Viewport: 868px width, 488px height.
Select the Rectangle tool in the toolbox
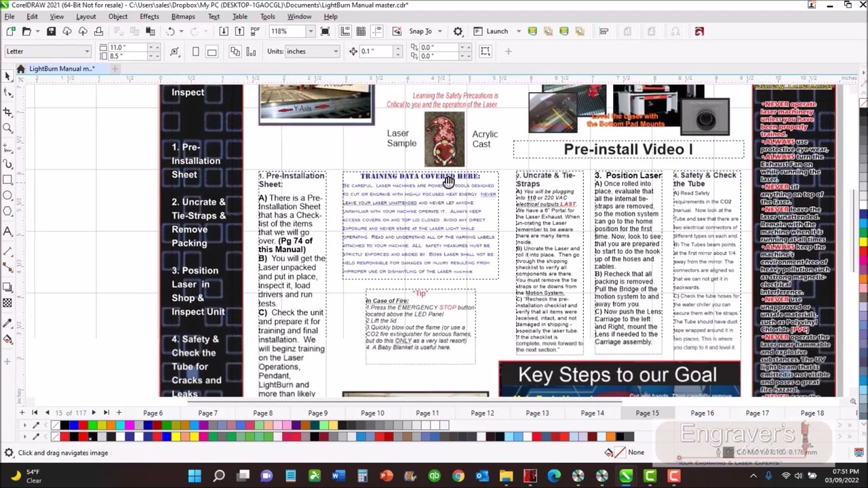(8, 180)
